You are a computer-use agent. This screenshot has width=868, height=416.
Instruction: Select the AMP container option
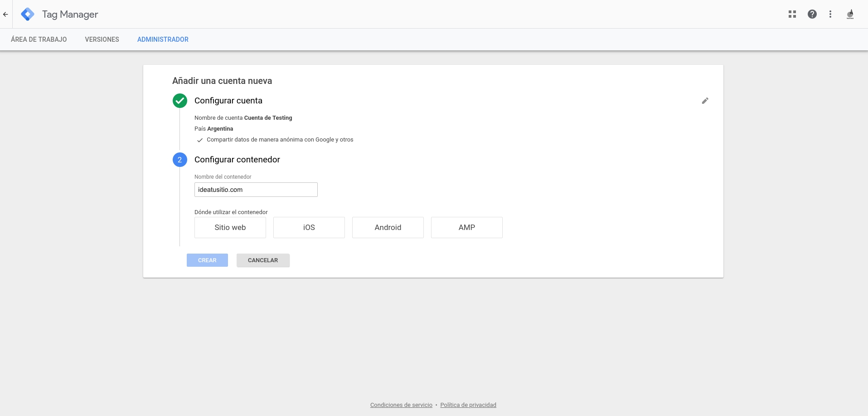[467, 227]
